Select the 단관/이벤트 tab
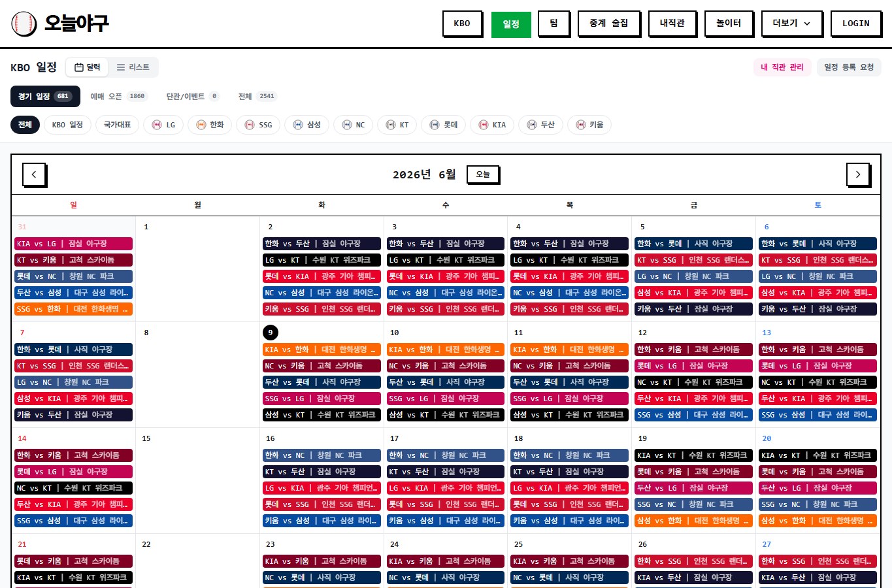This screenshot has width=892, height=588. click(x=192, y=96)
